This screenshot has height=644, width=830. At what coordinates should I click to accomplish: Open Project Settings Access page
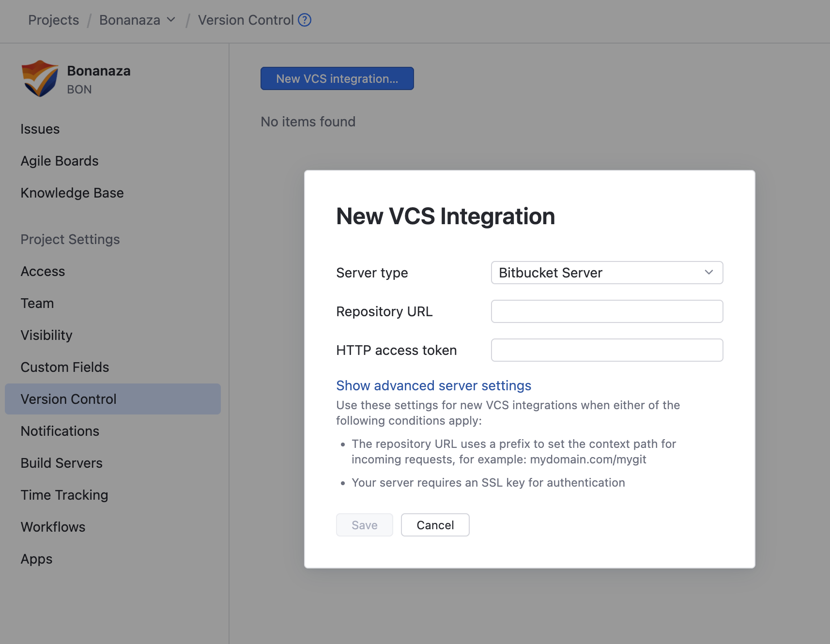coord(43,271)
